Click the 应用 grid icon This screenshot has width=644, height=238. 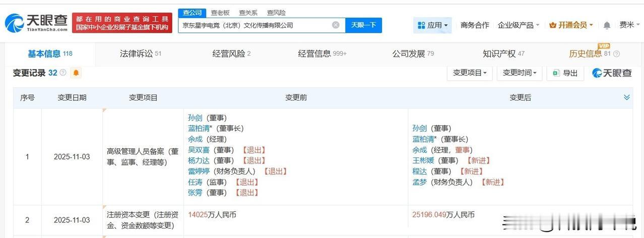pos(421,25)
